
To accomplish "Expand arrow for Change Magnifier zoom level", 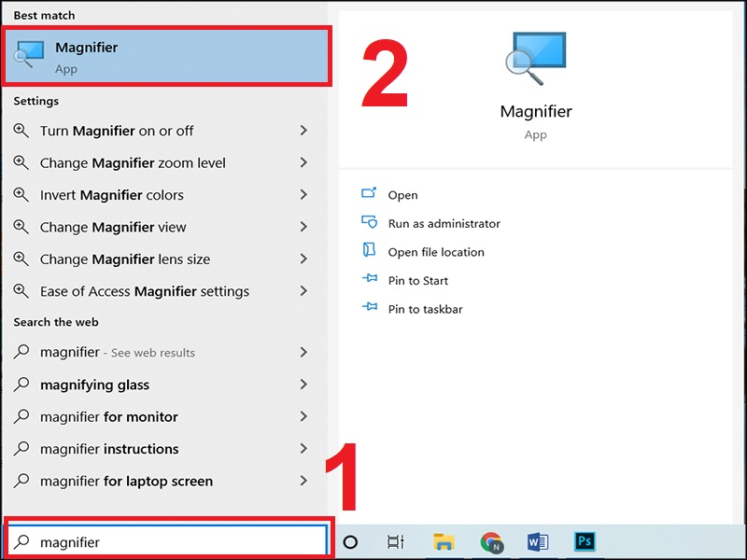I will click(x=303, y=162).
